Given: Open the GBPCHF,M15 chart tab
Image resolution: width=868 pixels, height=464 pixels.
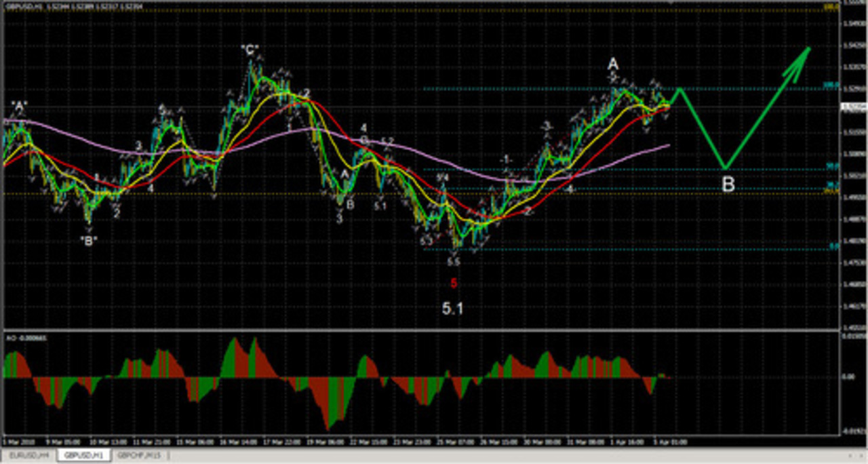Looking at the screenshot, I should [x=138, y=455].
